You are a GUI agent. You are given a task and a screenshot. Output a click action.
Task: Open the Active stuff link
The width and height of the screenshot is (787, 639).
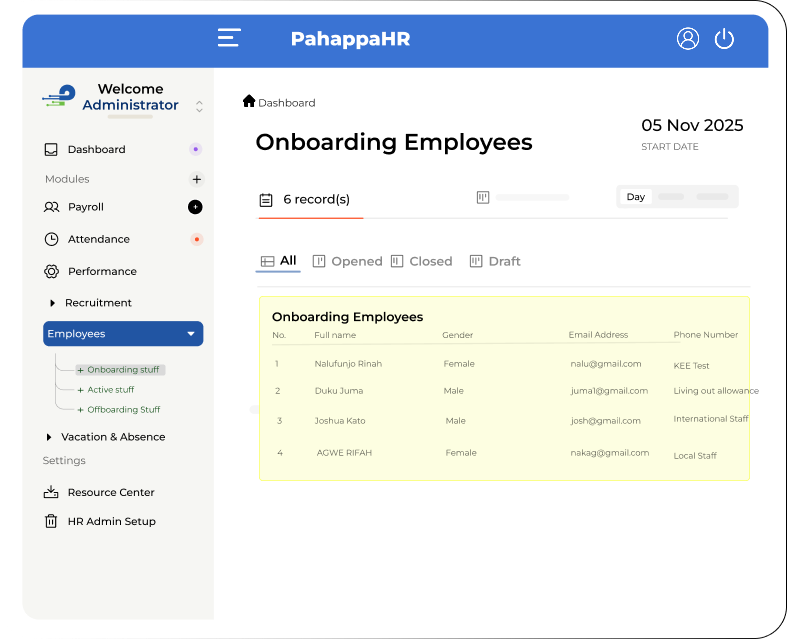pos(110,389)
